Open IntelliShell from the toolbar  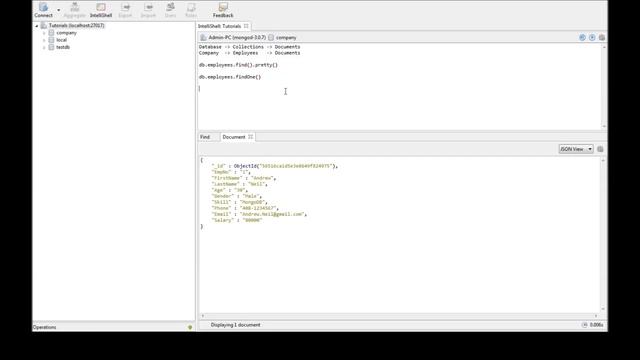101,10
